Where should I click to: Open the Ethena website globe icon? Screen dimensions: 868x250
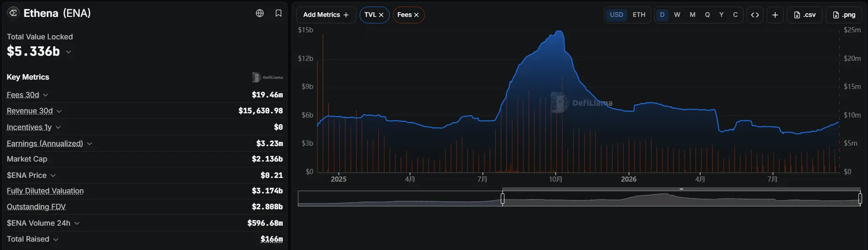pyautogui.click(x=260, y=13)
